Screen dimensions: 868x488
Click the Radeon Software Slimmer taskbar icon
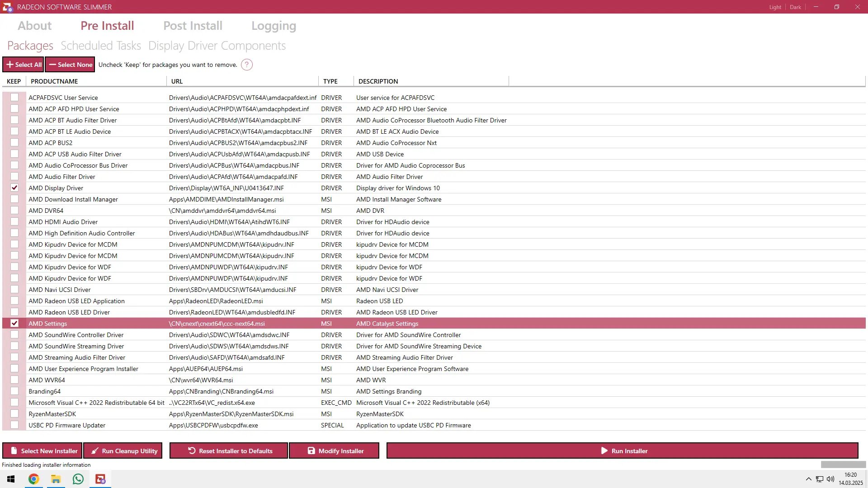click(x=100, y=479)
